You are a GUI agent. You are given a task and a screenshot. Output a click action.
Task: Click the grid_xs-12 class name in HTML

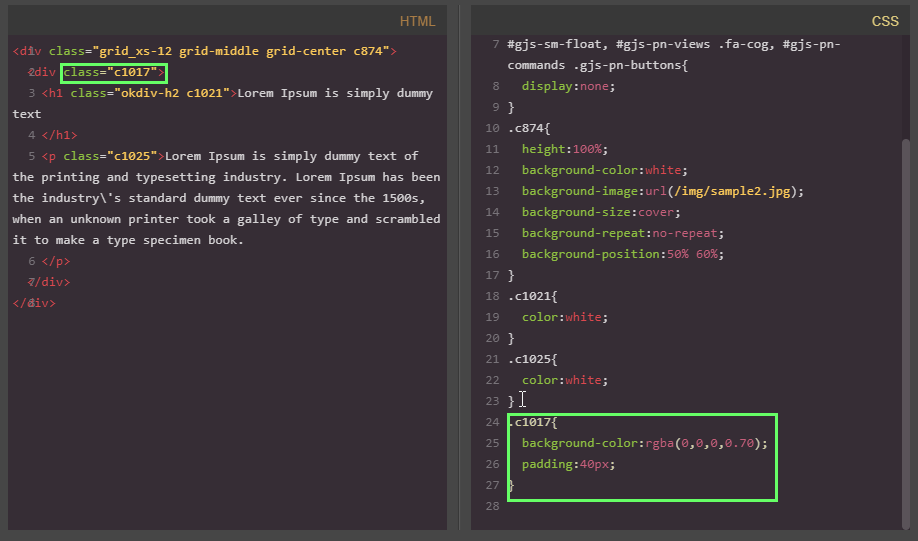click(136, 51)
